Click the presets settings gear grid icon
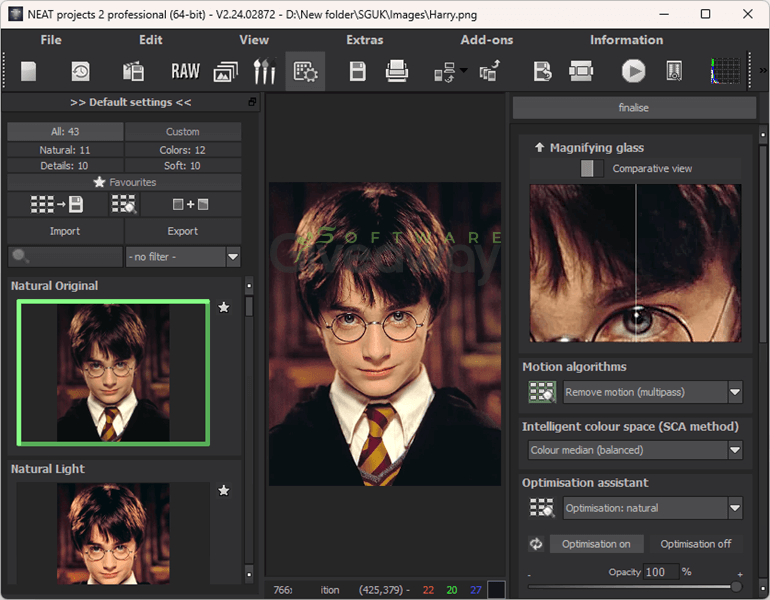 click(305, 72)
